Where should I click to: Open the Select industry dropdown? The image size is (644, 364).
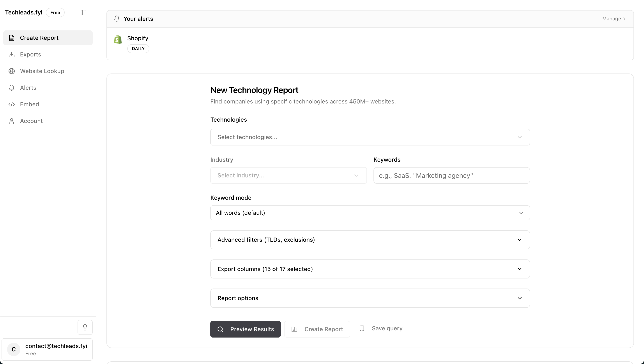[x=288, y=175]
